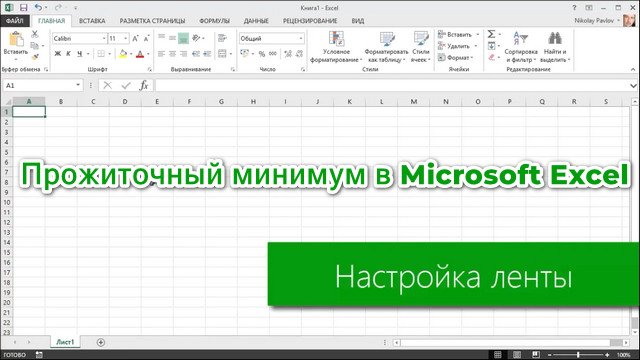
Task: Switch to РАЗМЕТКА СТРАНИЦЫ tab
Action: click(x=152, y=21)
